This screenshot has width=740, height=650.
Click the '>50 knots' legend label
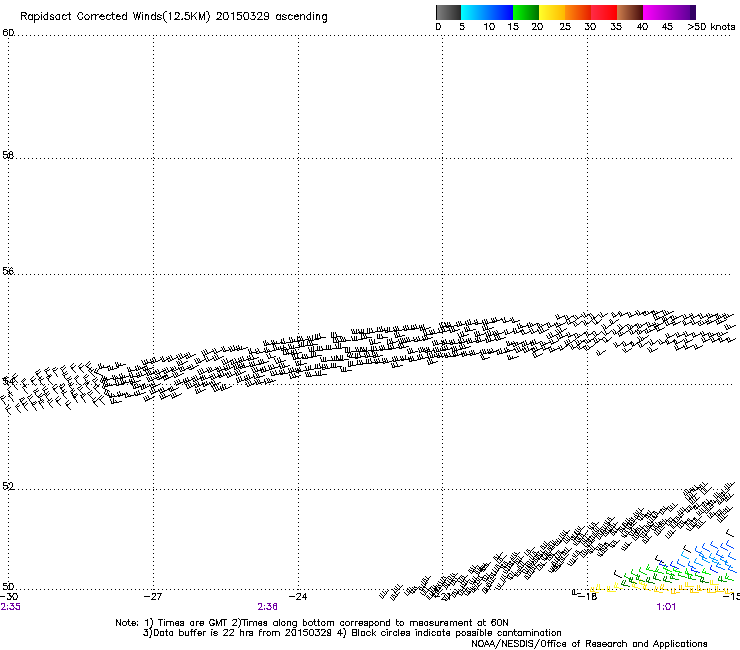(711, 27)
